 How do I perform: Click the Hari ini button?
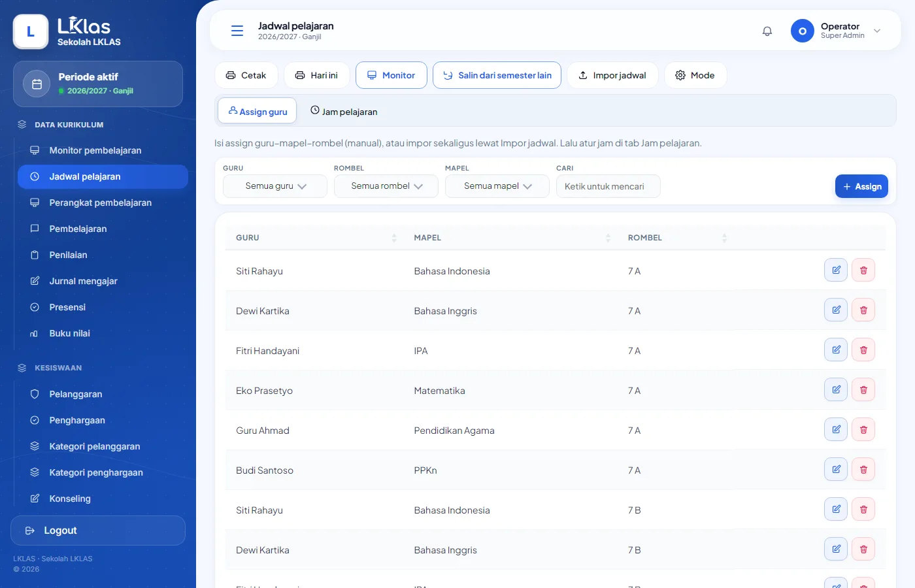pos(317,75)
